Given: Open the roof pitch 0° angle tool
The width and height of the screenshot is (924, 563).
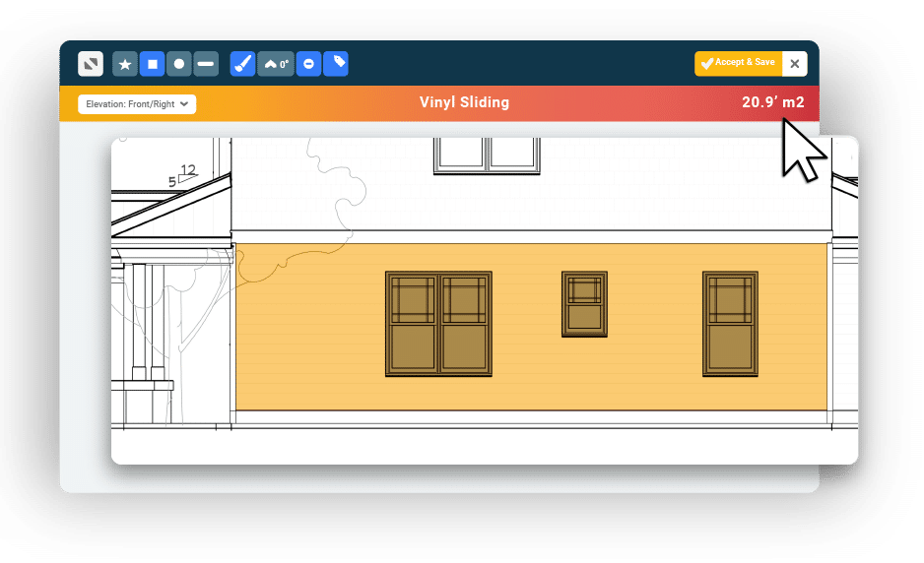Looking at the screenshot, I should click(x=276, y=64).
